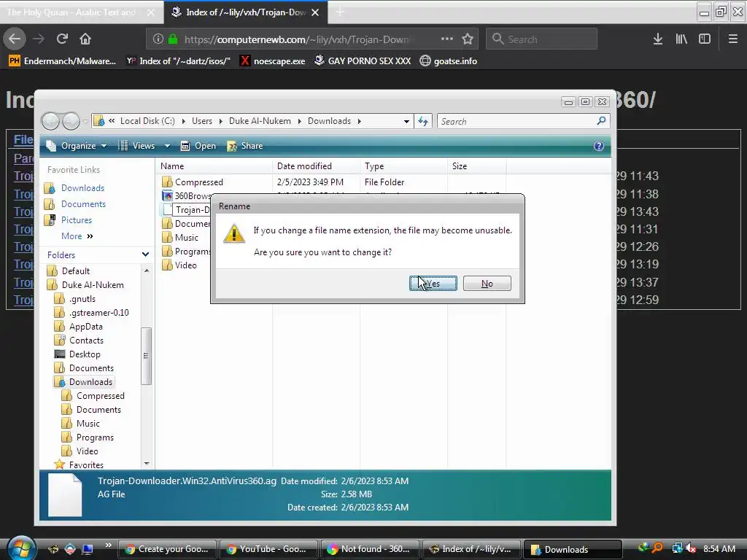Open Explorer help question mark icon

point(599,146)
